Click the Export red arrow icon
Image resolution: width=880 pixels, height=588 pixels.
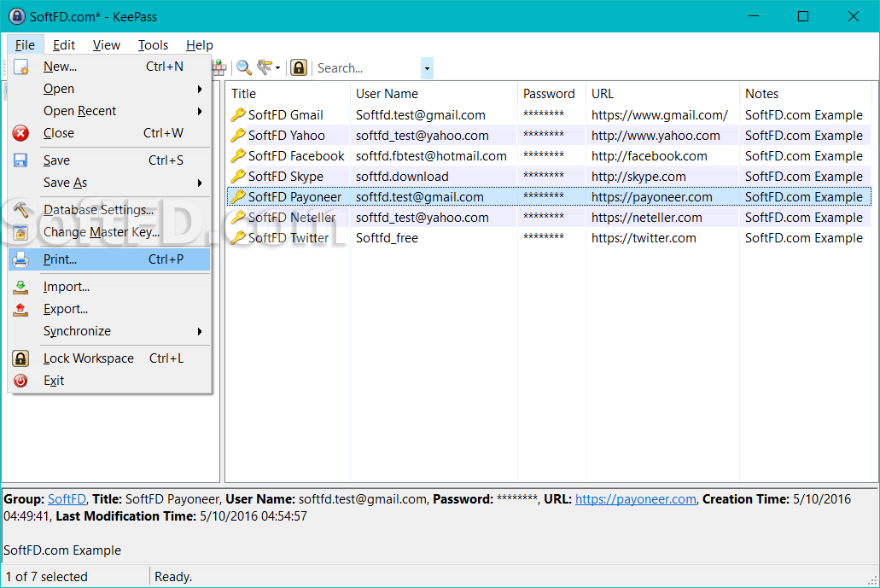20,309
